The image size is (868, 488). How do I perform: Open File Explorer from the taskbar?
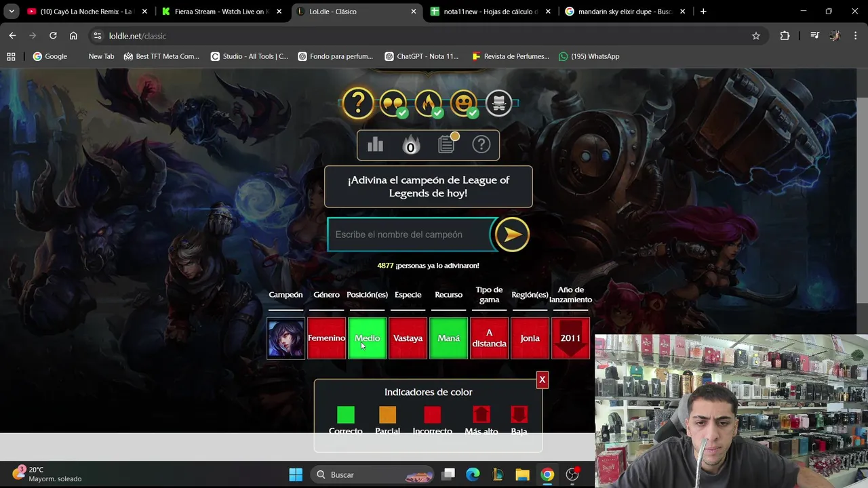(522, 474)
